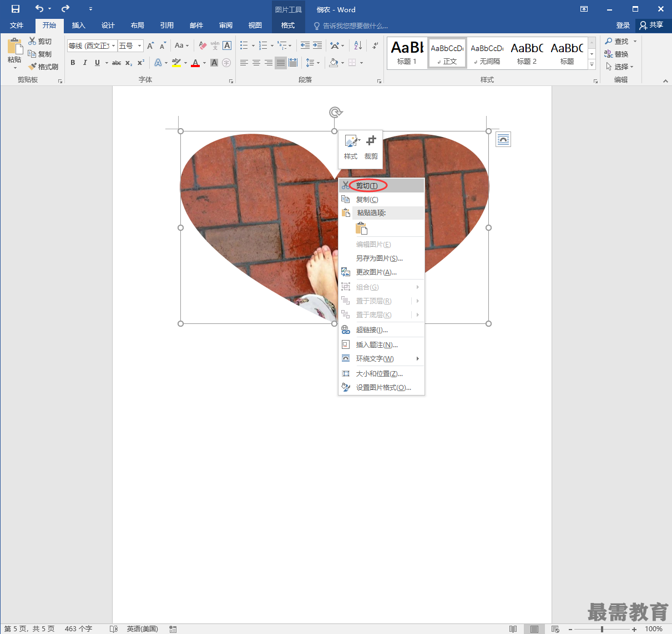Open the font size dropdown

[x=140, y=45]
